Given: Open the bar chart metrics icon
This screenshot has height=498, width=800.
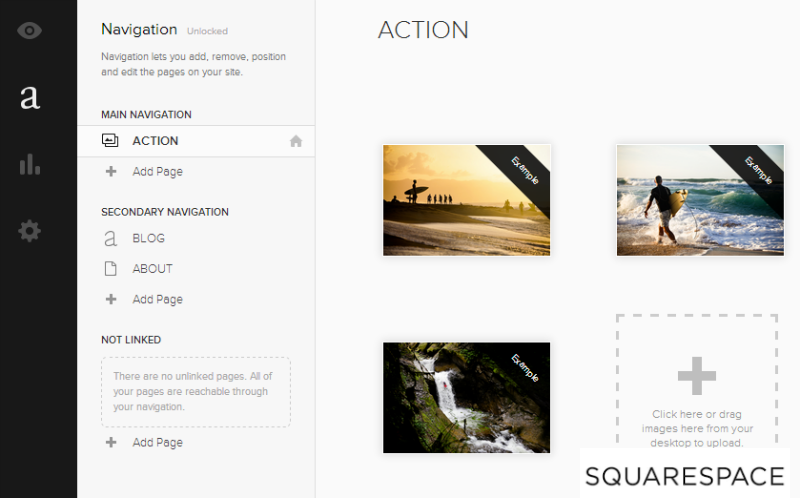Looking at the screenshot, I should click(30, 164).
